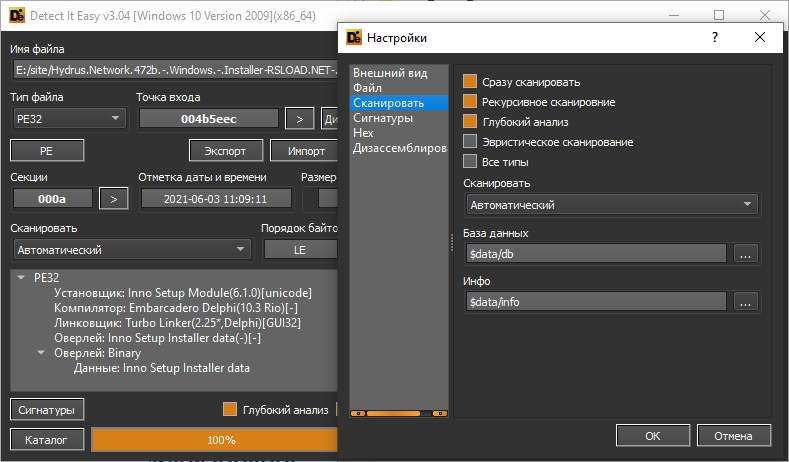Confirm settings with OK button
The height and width of the screenshot is (462, 789).
653,436
